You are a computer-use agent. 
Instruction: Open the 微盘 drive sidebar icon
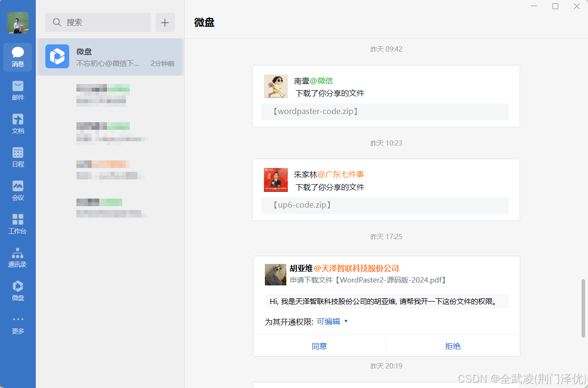(x=18, y=291)
